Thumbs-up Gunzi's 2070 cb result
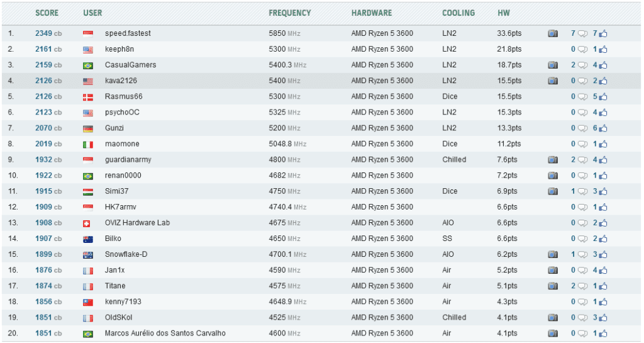Viewport: 644px width, 343px height. (603, 128)
